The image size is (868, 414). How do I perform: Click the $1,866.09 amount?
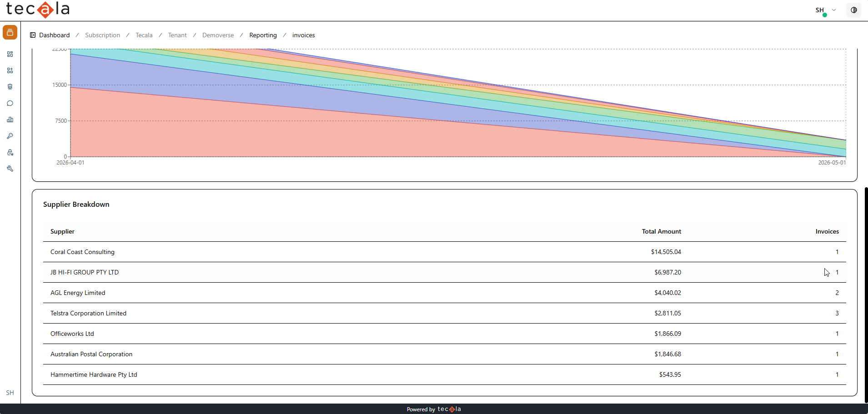tap(668, 334)
